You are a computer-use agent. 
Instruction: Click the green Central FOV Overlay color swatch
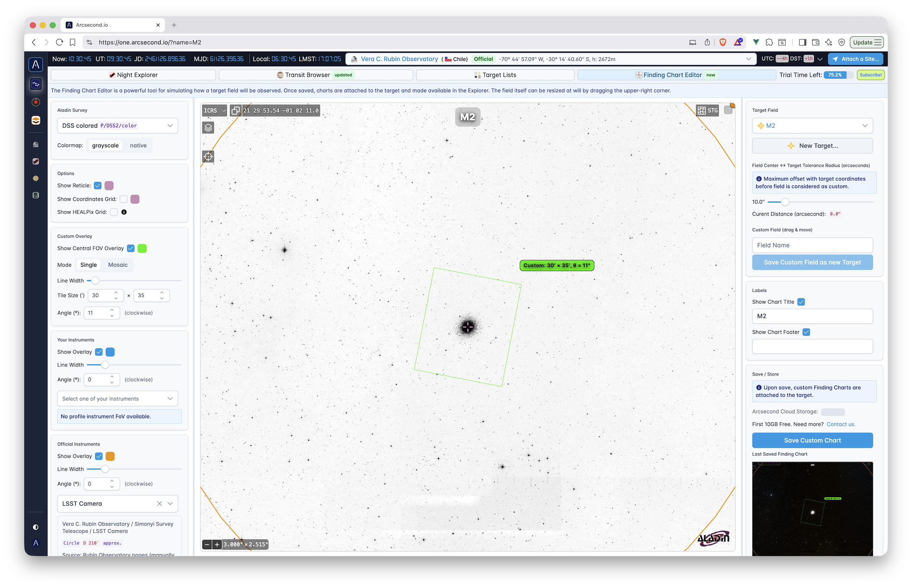[142, 248]
